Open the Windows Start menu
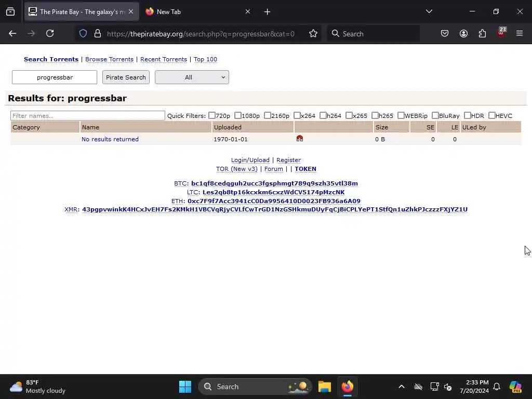This screenshot has height=399, width=532. (185, 387)
